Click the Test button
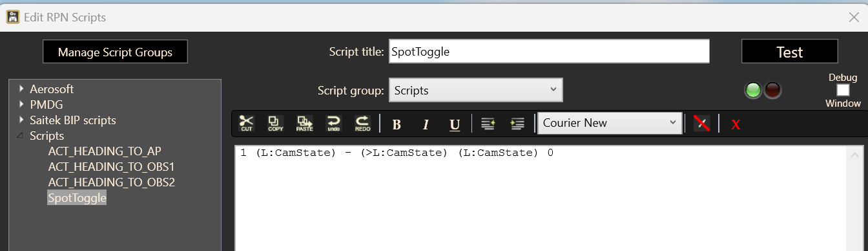The width and height of the screenshot is (868, 251). coord(789,52)
